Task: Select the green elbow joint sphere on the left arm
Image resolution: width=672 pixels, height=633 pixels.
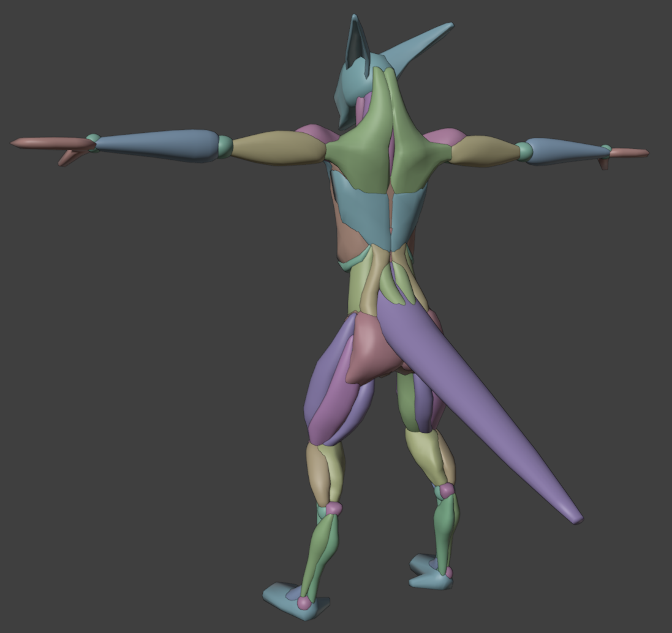Action: pos(225,146)
